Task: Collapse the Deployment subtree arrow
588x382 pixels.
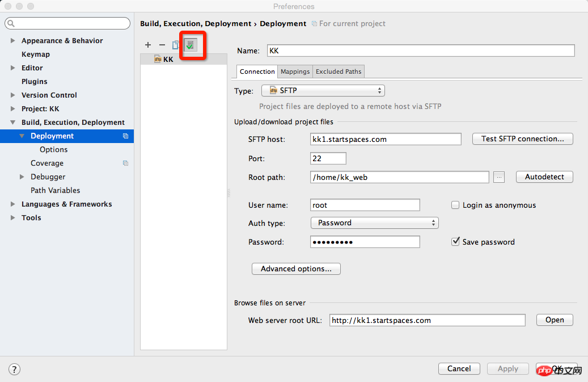Action: (22, 136)
